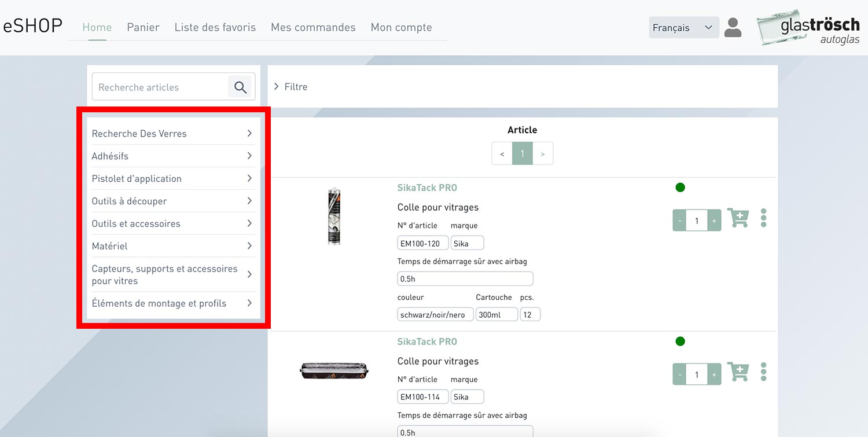
Task: Click the SikaTack cartridge product thumbnail
Action: click(334, 216)
